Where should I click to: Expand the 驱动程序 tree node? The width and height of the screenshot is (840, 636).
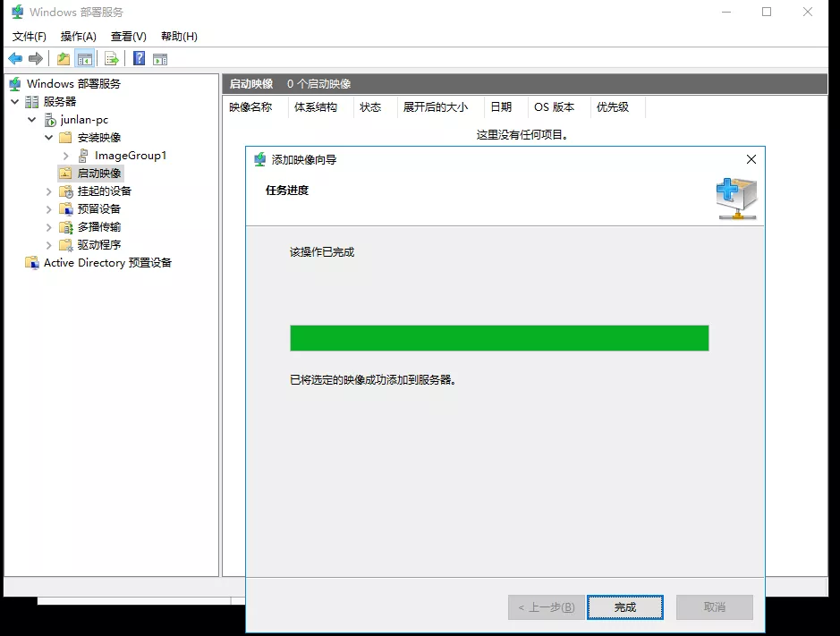tap(49, 245)
